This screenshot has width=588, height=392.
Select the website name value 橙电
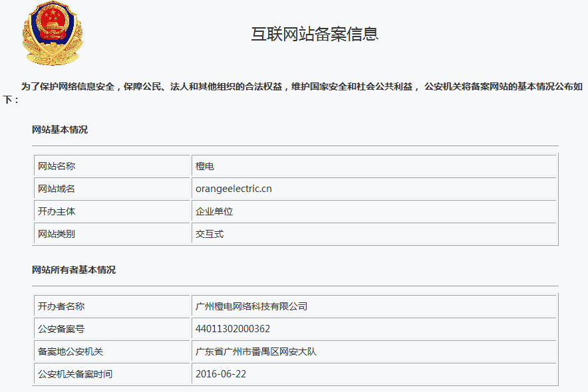coord(205,166)
